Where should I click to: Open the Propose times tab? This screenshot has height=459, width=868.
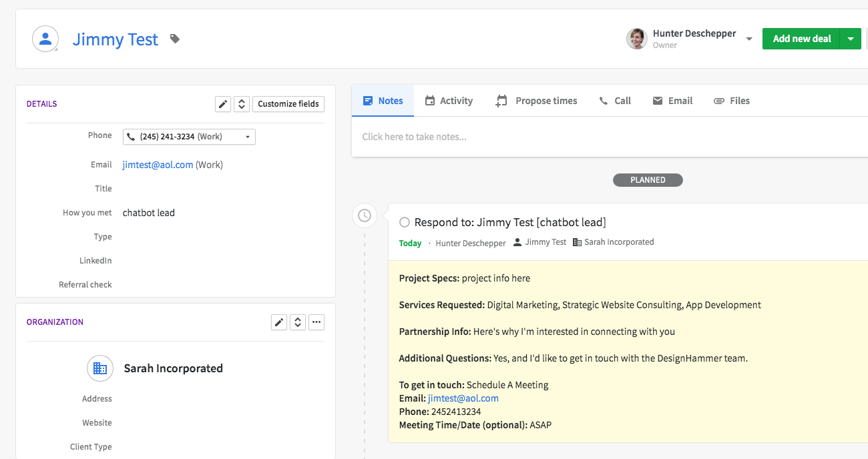click(537, 101)
